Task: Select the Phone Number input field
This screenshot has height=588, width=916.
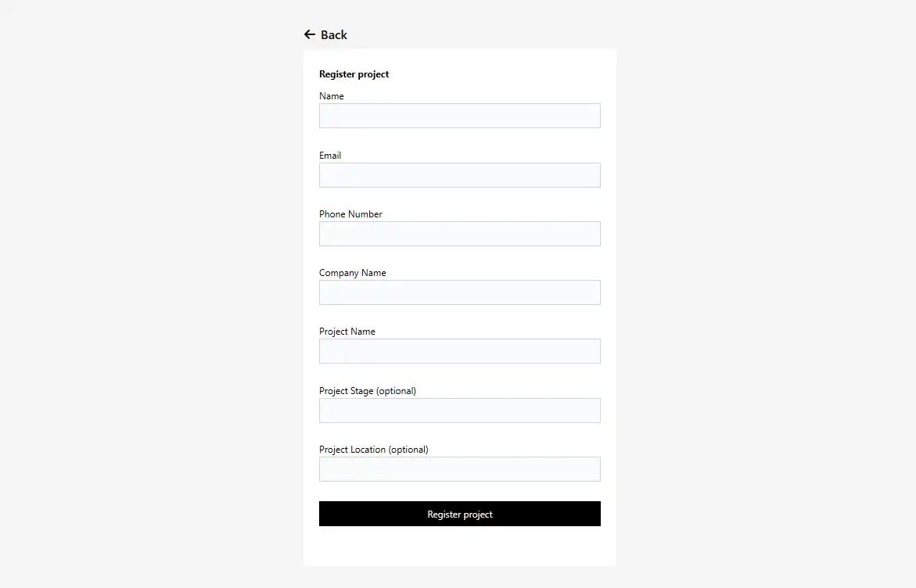Action: (x=459, y=233)
